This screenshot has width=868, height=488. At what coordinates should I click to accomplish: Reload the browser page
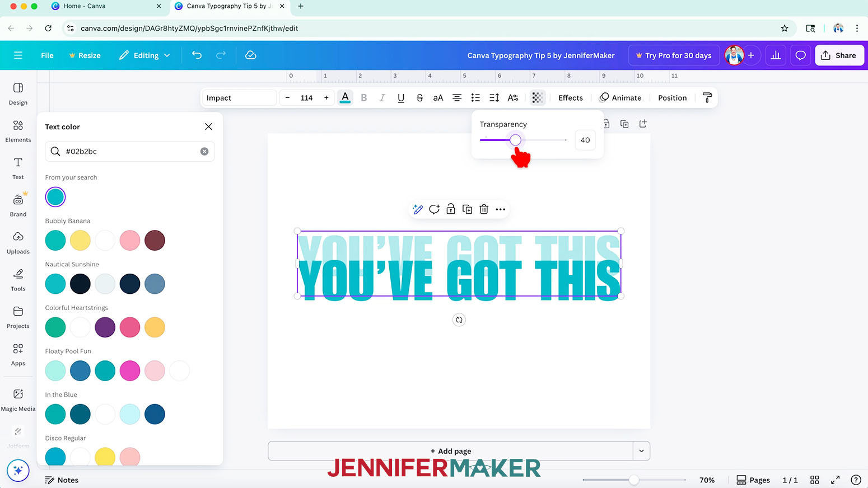tap(48, 28)
